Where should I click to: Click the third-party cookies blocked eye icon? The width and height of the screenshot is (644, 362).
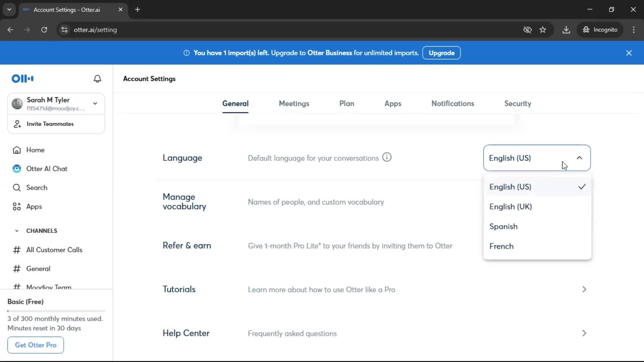click(x=527, y=30)
